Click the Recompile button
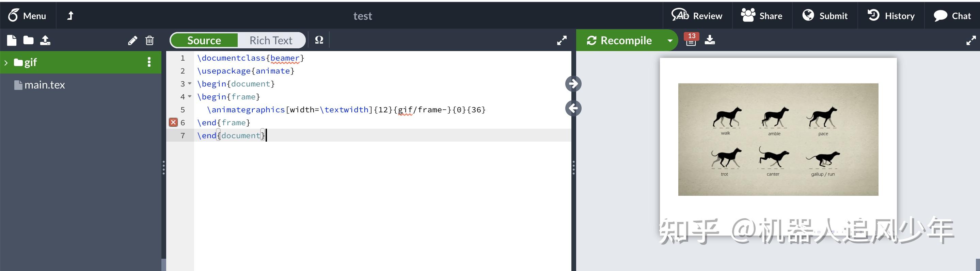Image resolution: width=980 pixels, height=271 pixels. [x=619, y=41]
